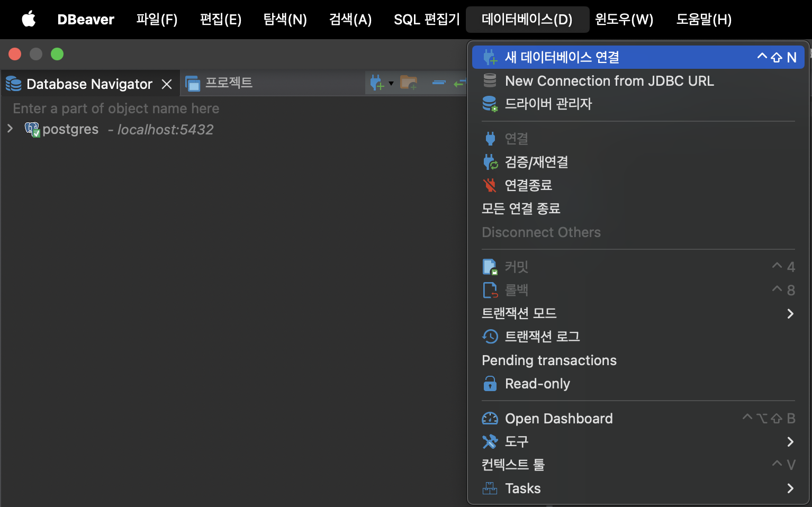The image size is (812, 507).
Task: Click the commit document icon beside 커밋
Action: (490, 267)
